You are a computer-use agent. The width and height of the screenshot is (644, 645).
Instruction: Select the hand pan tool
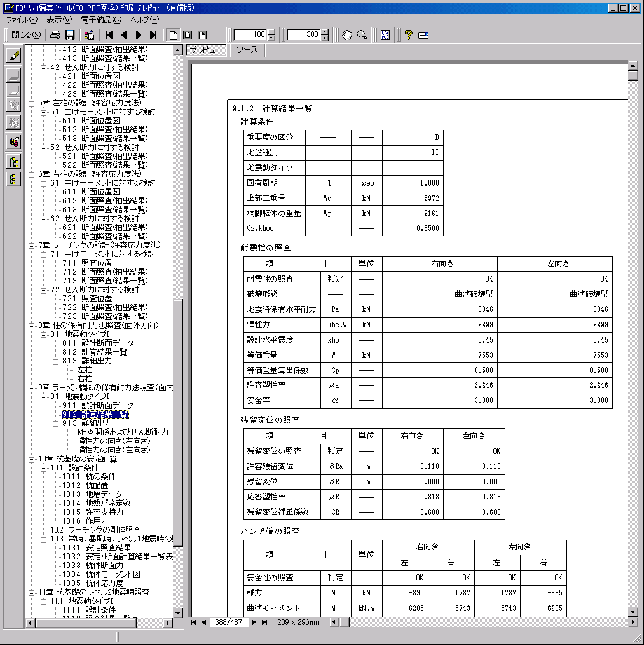(x=347, y=35)
